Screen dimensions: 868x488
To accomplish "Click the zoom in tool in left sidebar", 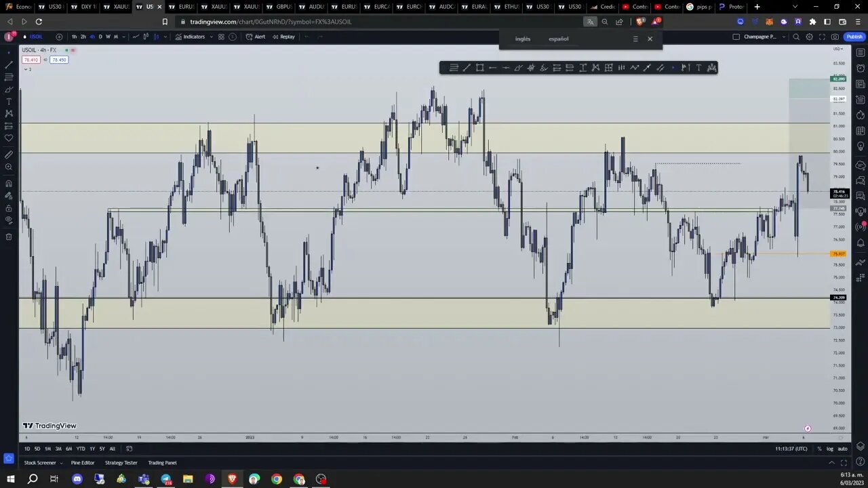I will 9,167.
